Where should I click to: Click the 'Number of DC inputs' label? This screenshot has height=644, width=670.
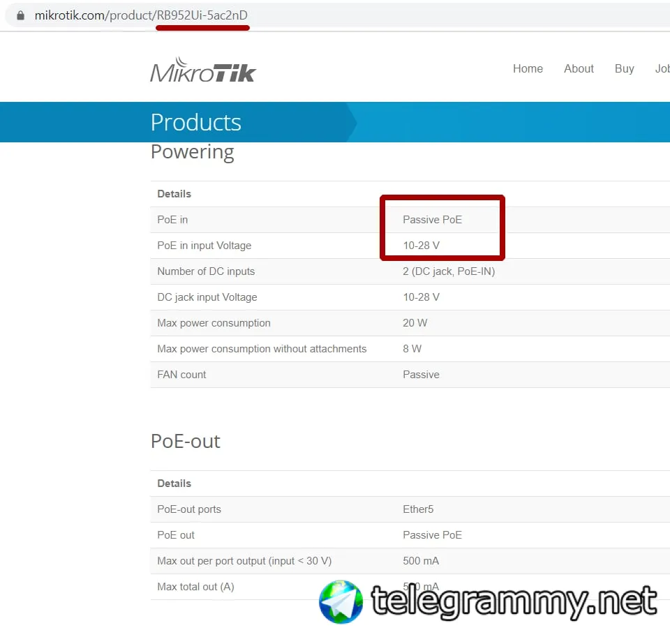point(206,271)
